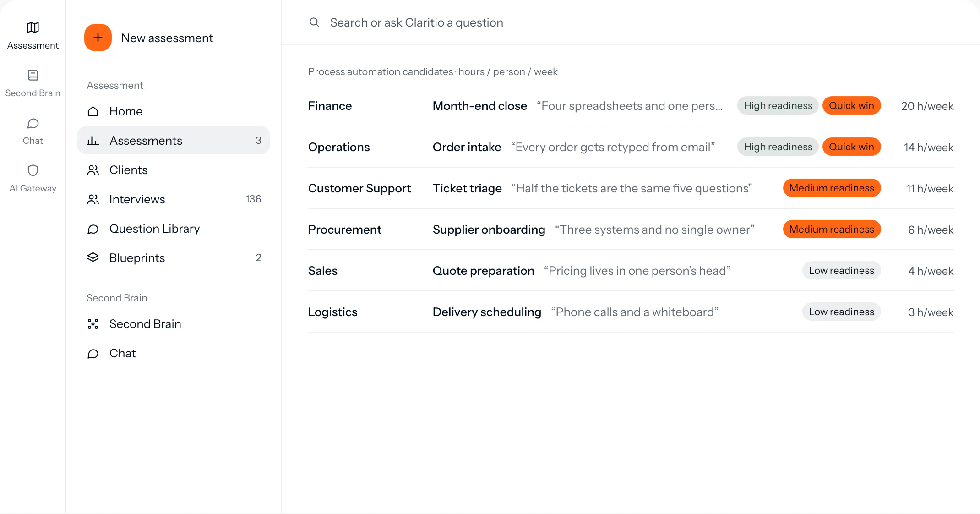
Task: Click the "Pricing lives in one person's head" quote
Action: tap(637, 271)
